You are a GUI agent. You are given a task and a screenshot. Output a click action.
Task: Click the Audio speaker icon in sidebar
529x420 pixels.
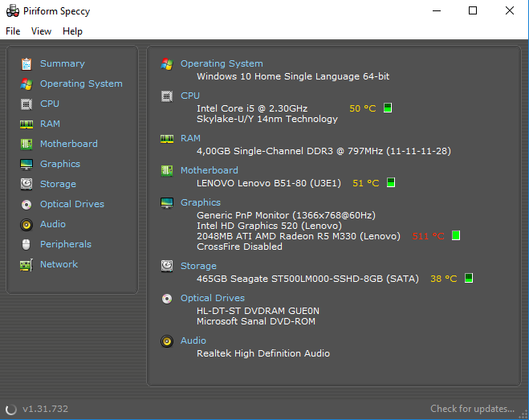[x=26, y=225]
